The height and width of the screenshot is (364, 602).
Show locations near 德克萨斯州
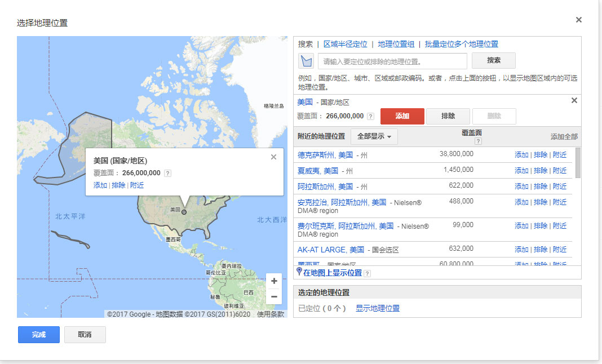[560, 155]
